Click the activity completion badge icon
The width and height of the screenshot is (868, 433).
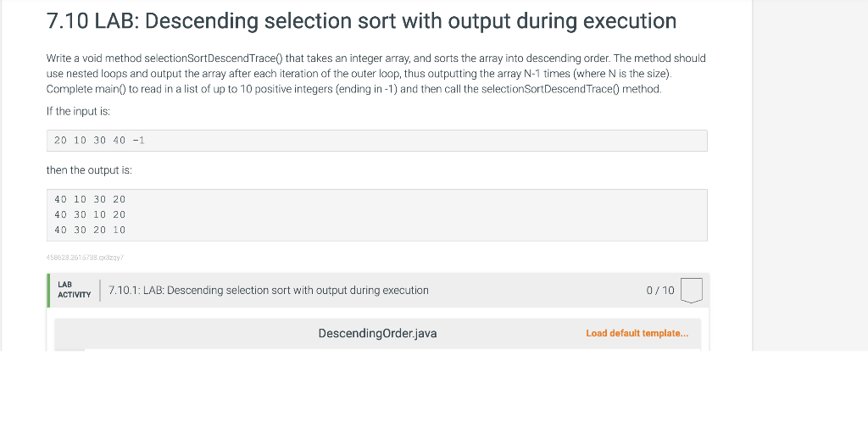tap(692, 291)
